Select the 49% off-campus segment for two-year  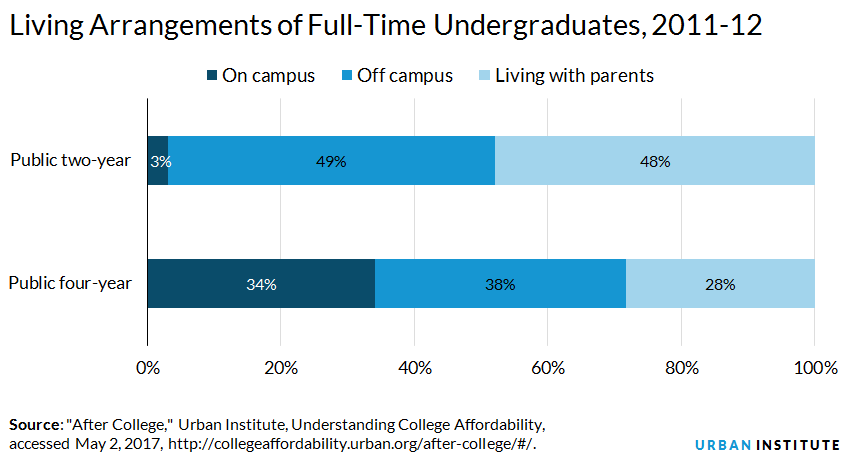click(332, 161)
